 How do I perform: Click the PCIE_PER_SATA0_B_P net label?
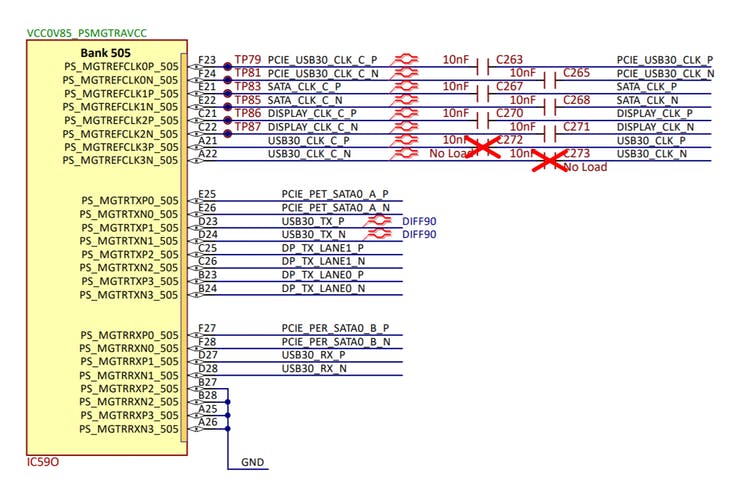334,328
